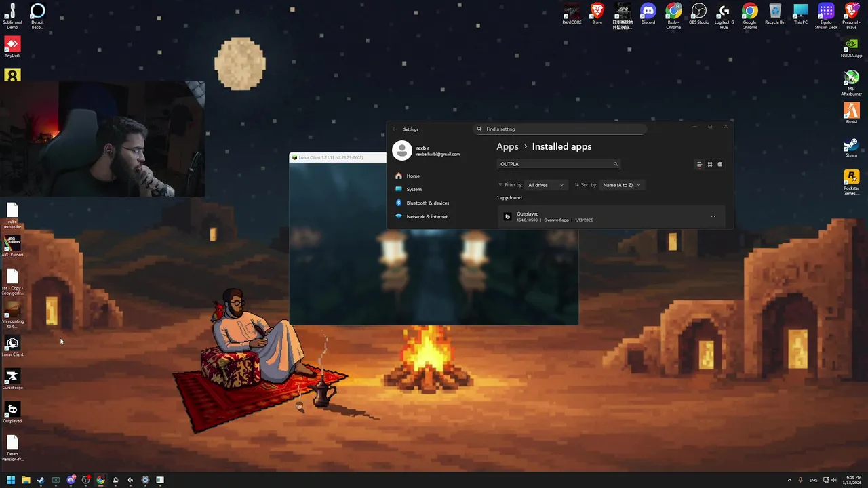Image resolution: width=868 pixels, height=488 pixels.
Task: Switch installed apps to list view
Action: pyautogui.click(x=699, y=164)
